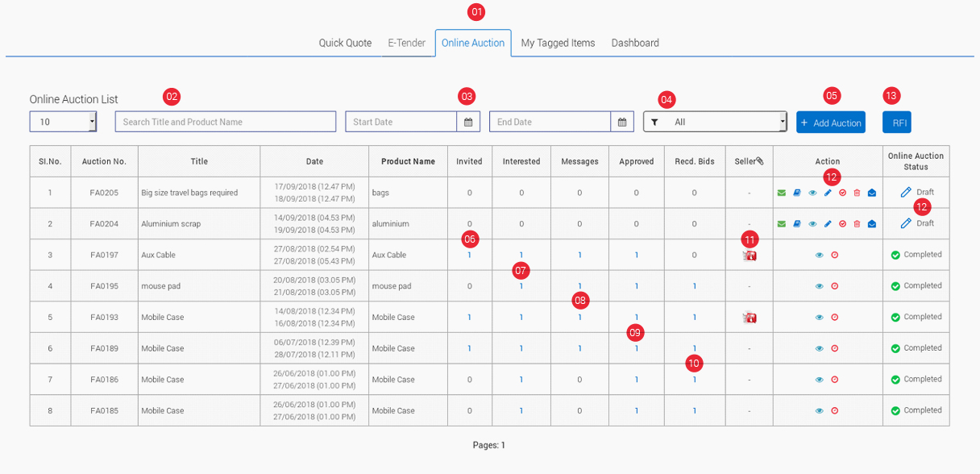The image size is (980, 474).
Task: View auction FA0205 via its eye icon
Action: [812, 193]
